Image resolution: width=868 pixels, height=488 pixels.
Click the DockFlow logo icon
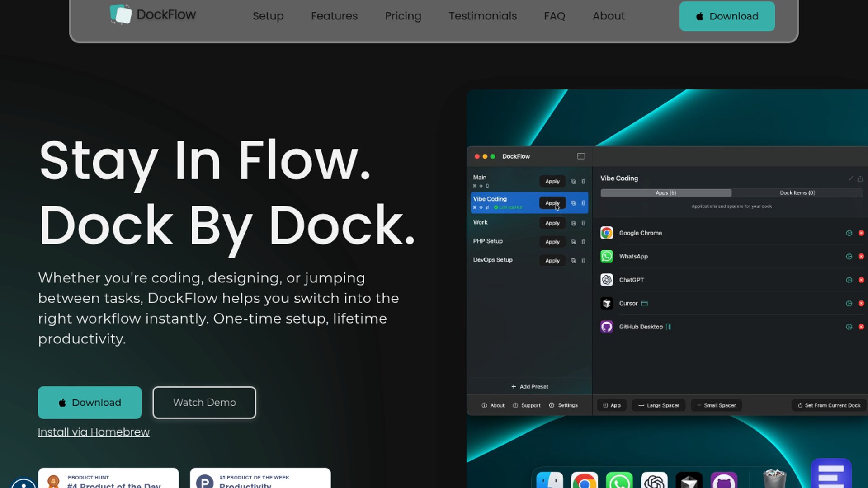click(x=121, y=14)
